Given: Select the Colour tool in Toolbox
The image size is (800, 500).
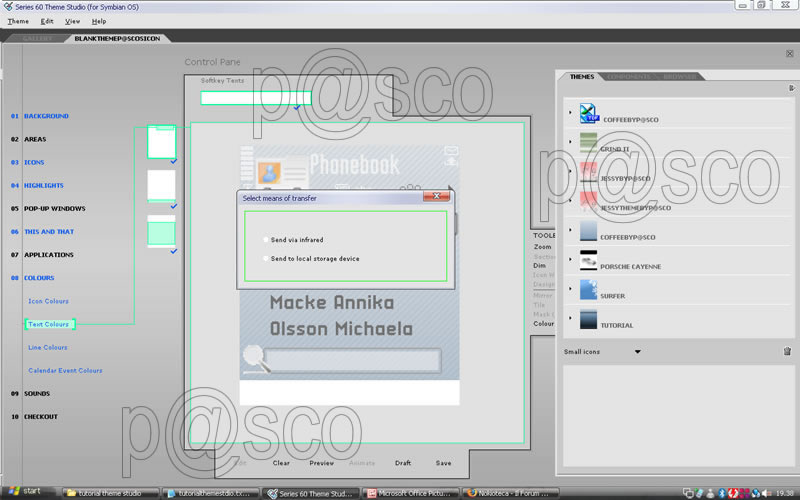Looking at the screenshot, I should point(543,323).
